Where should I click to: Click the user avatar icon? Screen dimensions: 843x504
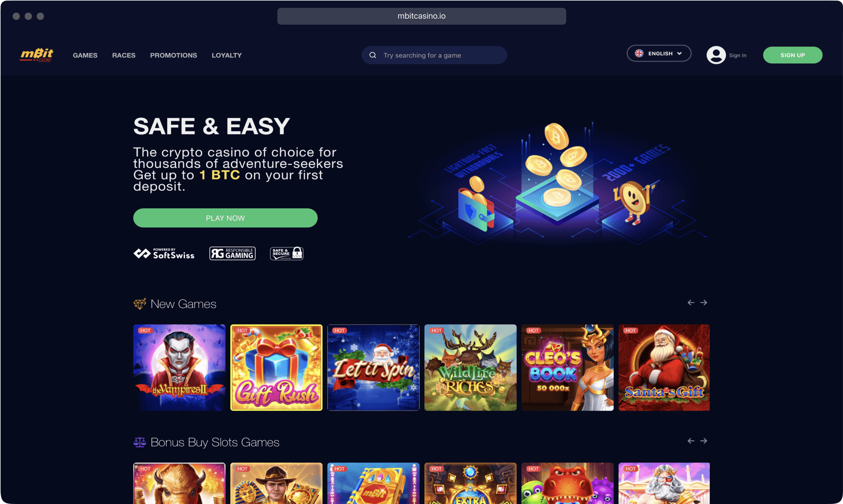click(716, 55)
